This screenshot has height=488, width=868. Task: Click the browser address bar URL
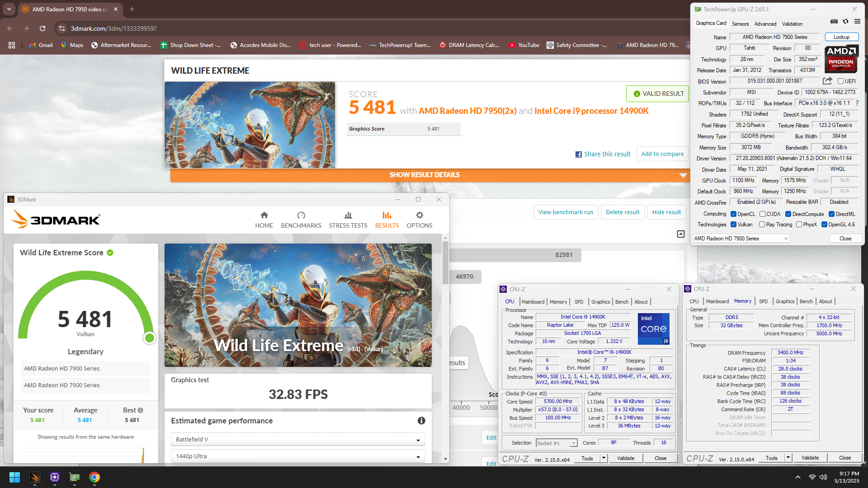coord(113,28)
